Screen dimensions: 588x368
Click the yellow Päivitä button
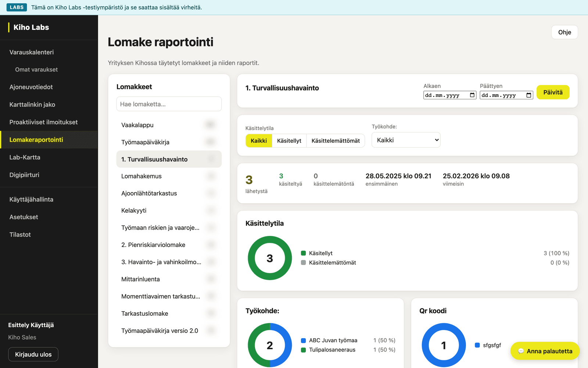pyautogui.click(x=553, y=92)
